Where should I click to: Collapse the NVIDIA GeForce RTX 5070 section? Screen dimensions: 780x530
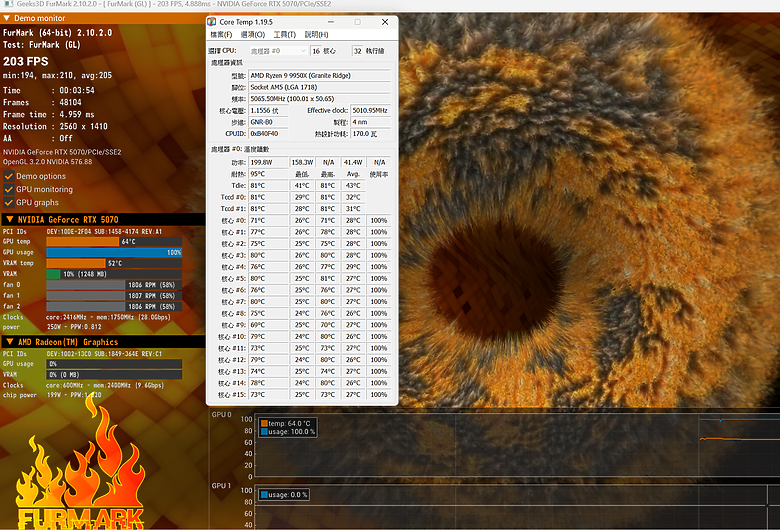[x=9, y=219]
